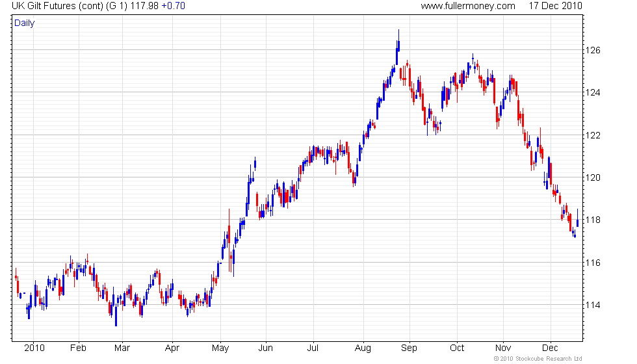Image resolution: width=637 pixels, height=364 pixels.
Task: Click the Nov time axis label
Action: [x=503, y=348]
